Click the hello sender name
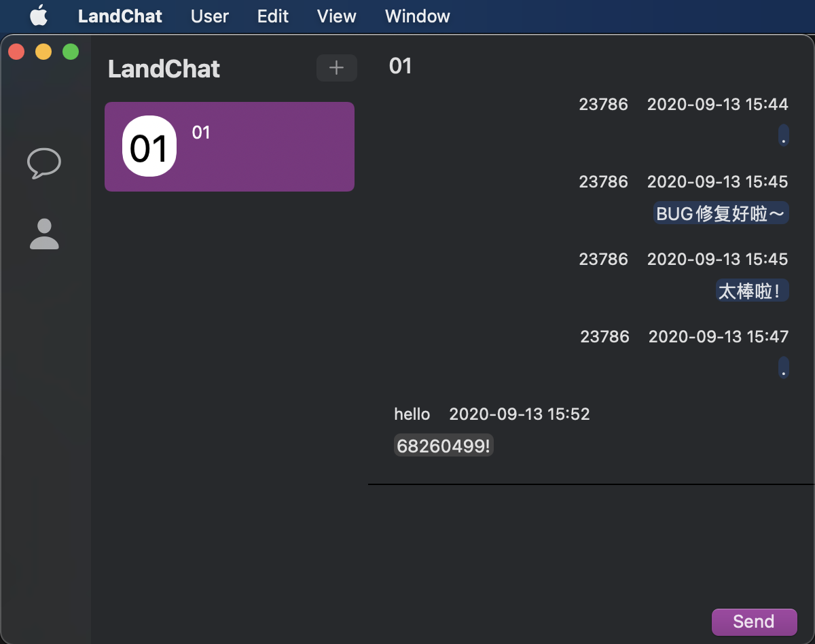 [x=412, y=414]
